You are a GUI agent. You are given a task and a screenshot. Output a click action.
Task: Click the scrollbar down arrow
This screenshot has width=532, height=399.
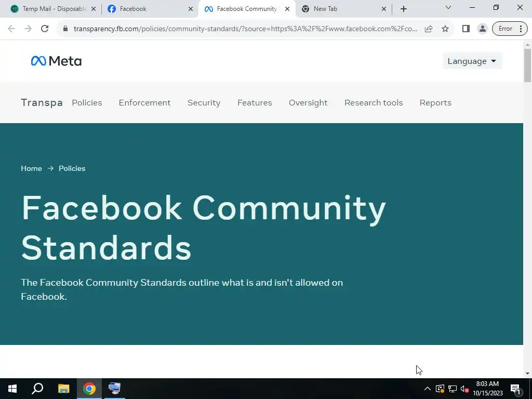[x=527, y=373]
